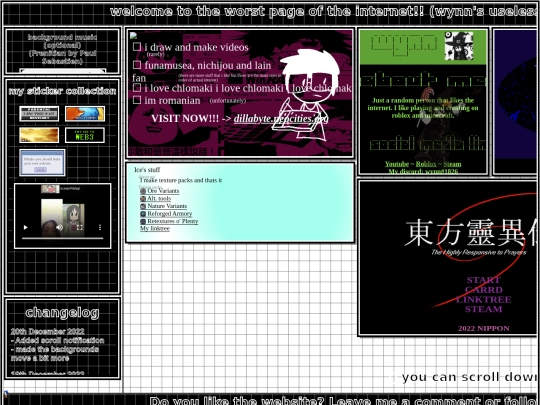
Task: Click the '2022 NIPPON' footer text
Action: pyautogui.click(x=484, y=329)
